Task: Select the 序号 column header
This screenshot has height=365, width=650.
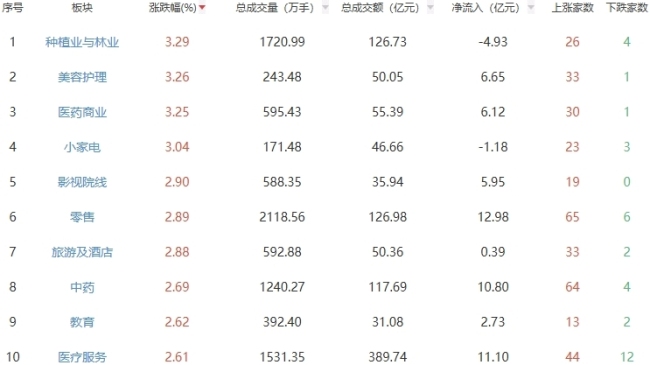Action: [12, 7]
